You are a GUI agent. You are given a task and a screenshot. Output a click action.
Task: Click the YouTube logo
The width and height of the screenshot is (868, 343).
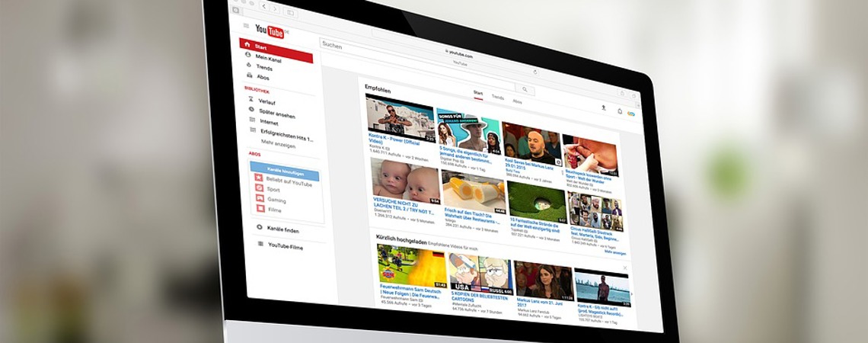point(270,30)
